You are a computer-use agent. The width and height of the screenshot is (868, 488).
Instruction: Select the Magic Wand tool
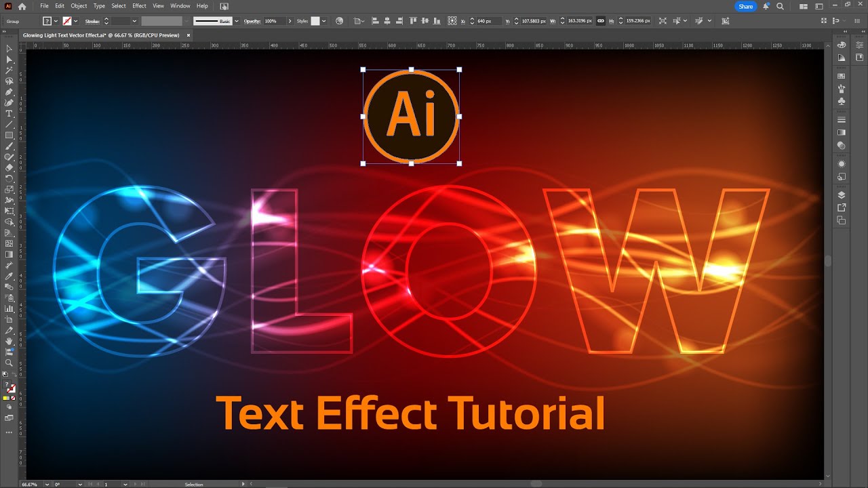[x=9, y=70]
